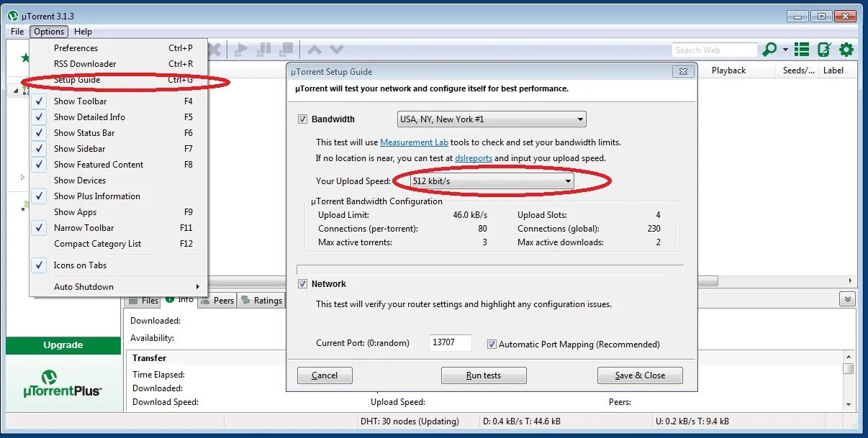
Task: Uncheck the Bandwidth test checkbox
Action: [302, 119]
